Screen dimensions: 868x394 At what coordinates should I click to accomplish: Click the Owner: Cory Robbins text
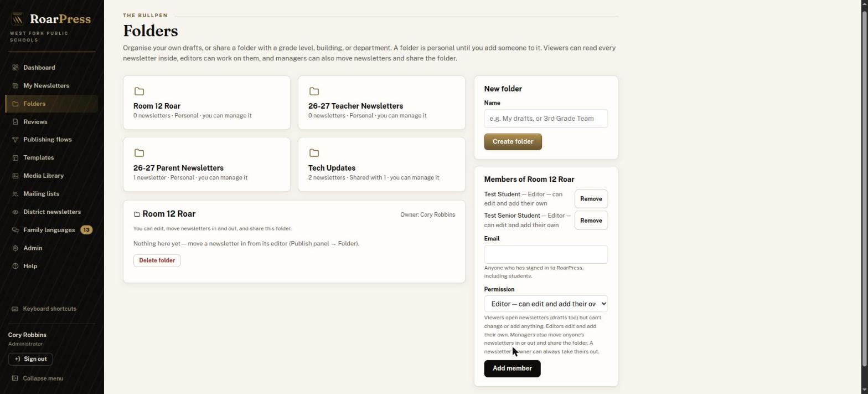(427, 214)
